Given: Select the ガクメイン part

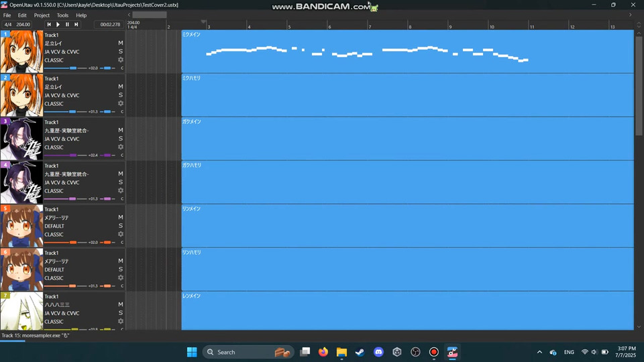Looking at the screenshot, I should (x=407, y=138).
